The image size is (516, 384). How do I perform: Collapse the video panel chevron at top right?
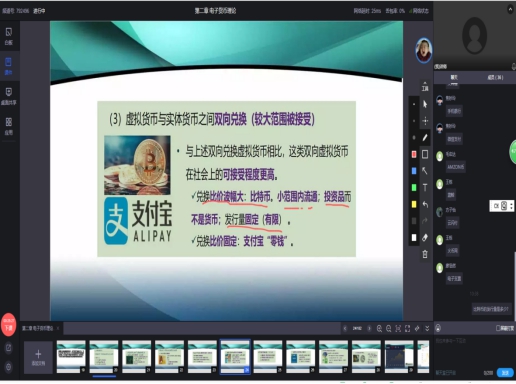tap(510, 10)
